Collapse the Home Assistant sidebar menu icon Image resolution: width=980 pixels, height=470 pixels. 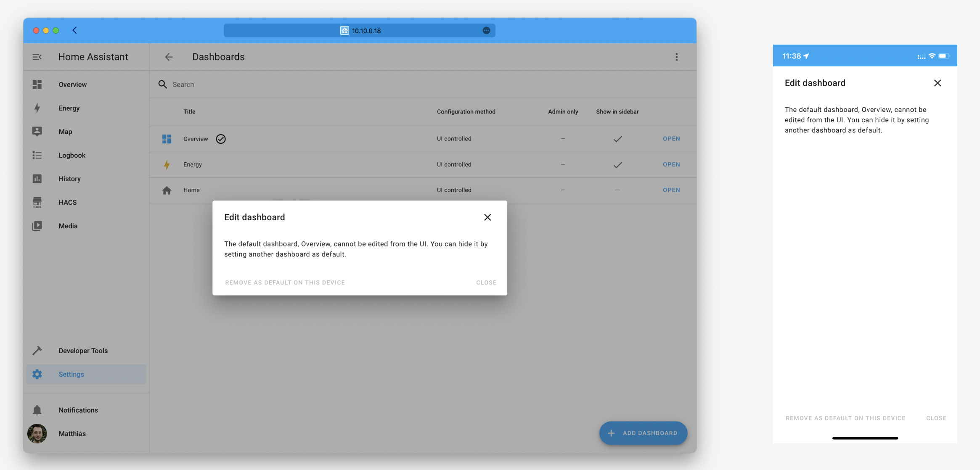37,57
